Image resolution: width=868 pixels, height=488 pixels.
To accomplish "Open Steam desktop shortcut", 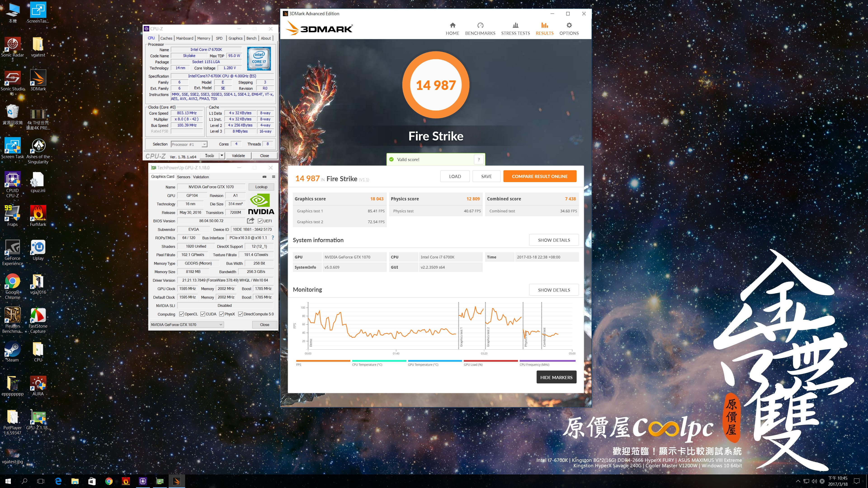I will (x=12, y=352).
